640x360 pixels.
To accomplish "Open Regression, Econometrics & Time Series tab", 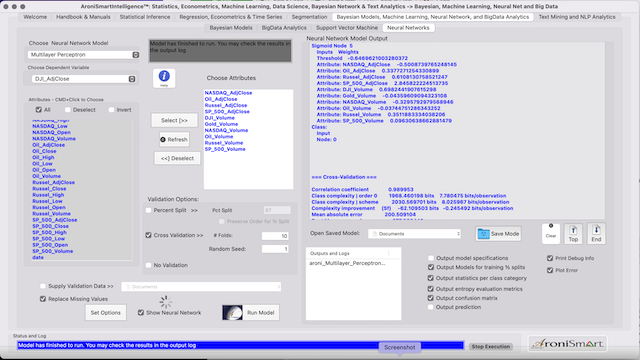I will coord(231,17).
